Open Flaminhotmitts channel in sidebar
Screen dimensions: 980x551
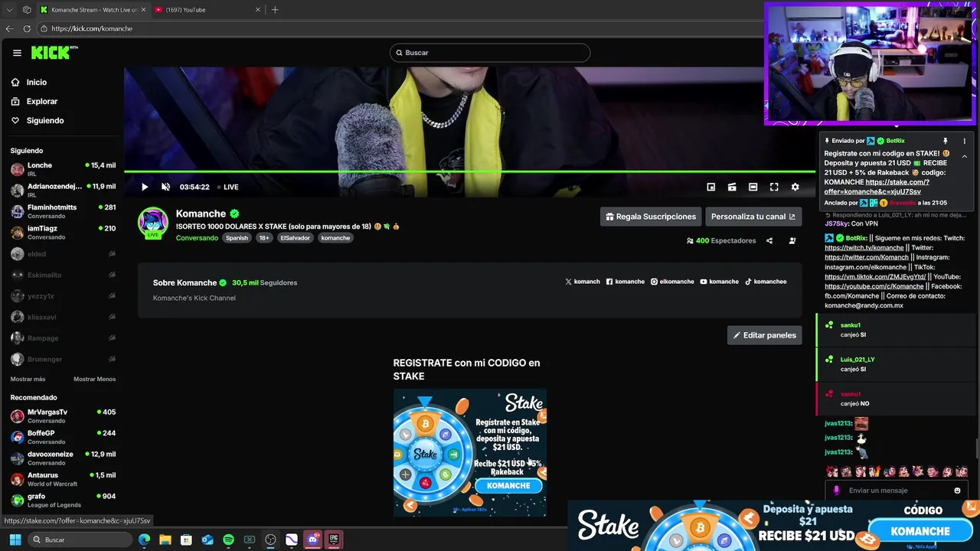pyautogui.click(x=63, y=211)
